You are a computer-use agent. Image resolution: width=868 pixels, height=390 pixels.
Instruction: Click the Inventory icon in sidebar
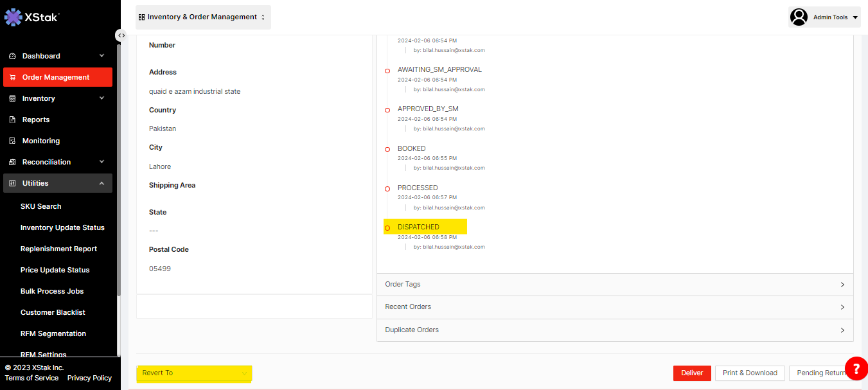click(12, 98)
